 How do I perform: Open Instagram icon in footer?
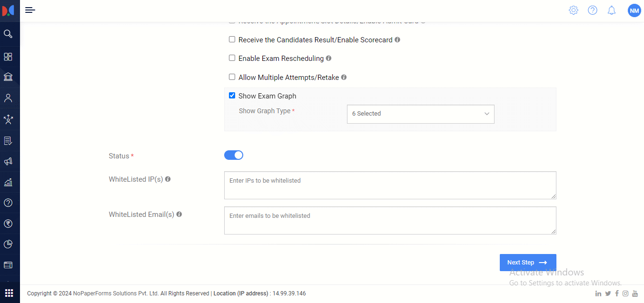click(625, 293)
